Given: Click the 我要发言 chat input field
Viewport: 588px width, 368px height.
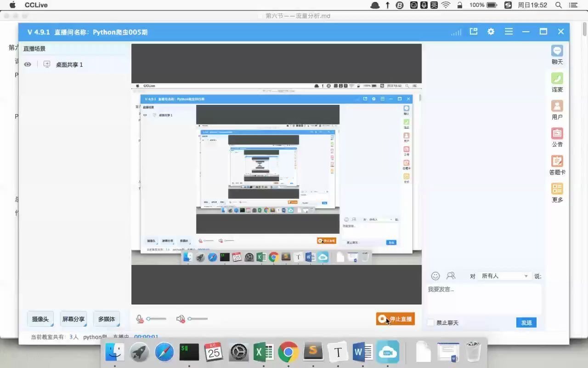Looking at the screenshot, I should pos(484,299).
